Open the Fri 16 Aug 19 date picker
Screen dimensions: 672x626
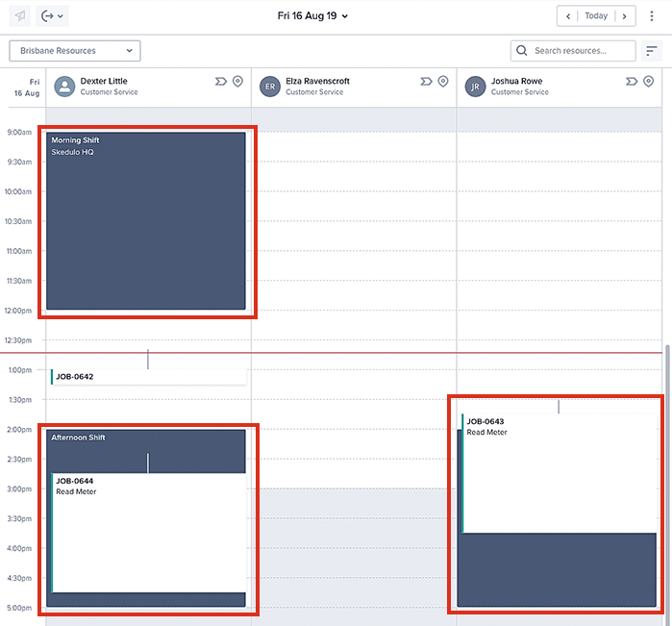tap(312, 15)
